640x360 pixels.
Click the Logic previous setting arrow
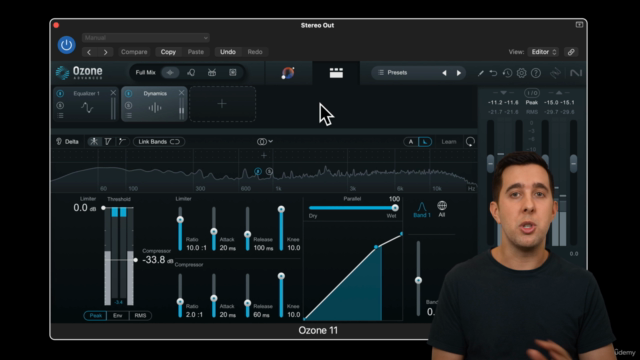pyautogui.click(x=89, y=52)
